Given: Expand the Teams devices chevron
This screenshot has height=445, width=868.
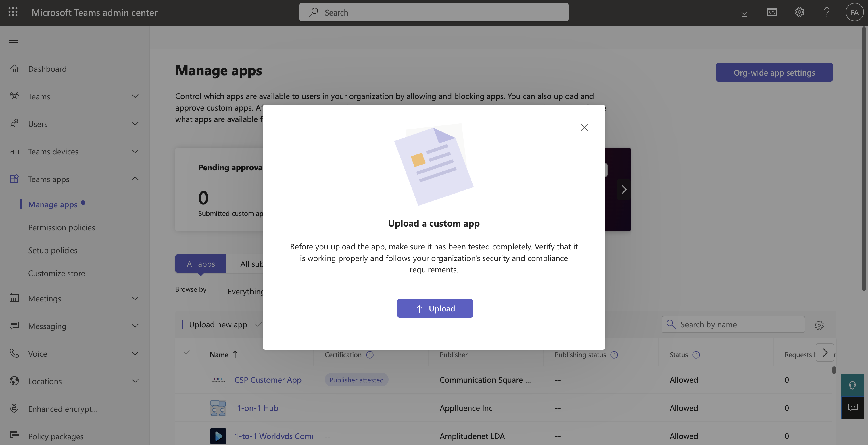Looking at the screenshot, I should tap(135, 151).
